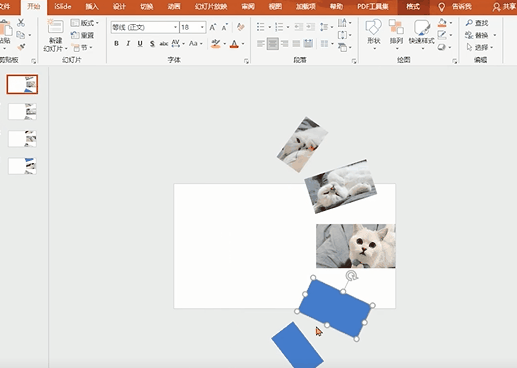Click the Share button
The image size is (517, 368).
504,7
